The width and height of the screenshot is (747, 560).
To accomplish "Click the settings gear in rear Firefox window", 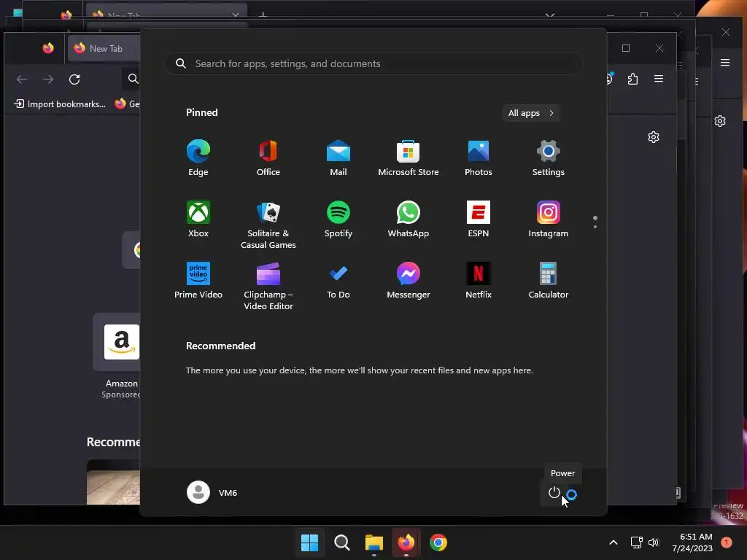I will 720,121.
